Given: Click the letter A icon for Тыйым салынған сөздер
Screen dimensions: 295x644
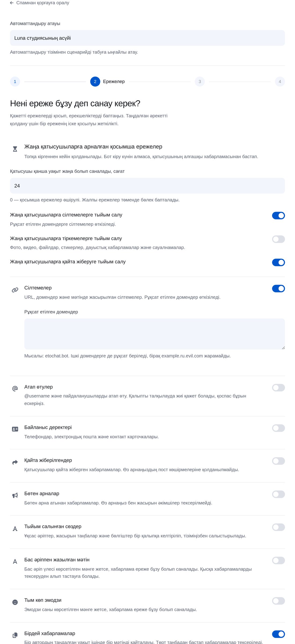Looking at the screenshot, I should tap(15, 528).
